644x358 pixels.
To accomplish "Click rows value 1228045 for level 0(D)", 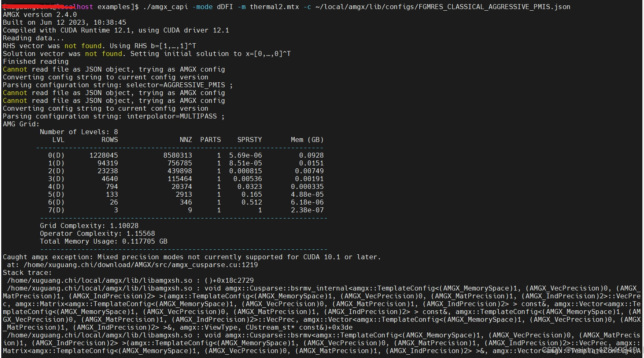I will point(104,156).
